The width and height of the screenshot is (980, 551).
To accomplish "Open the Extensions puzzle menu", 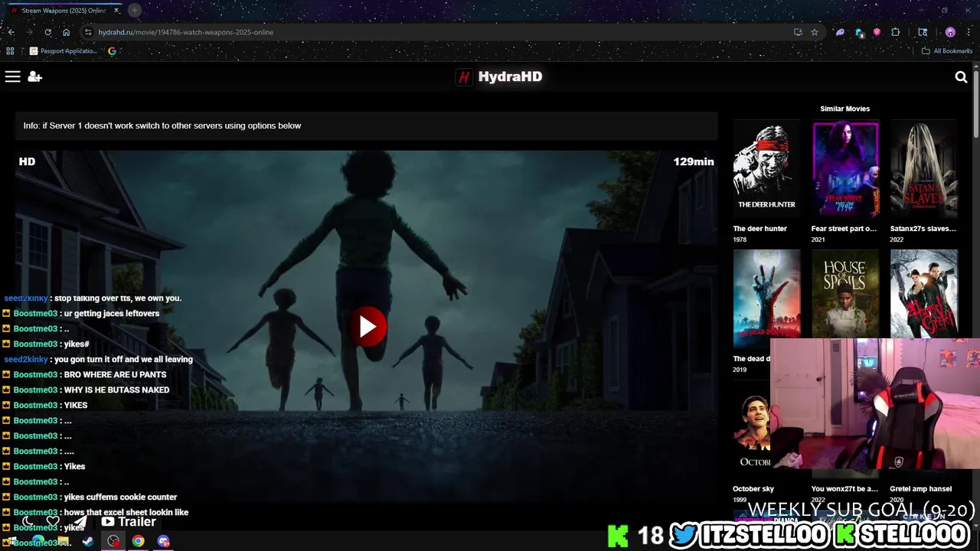I will (x=896, y=32).
